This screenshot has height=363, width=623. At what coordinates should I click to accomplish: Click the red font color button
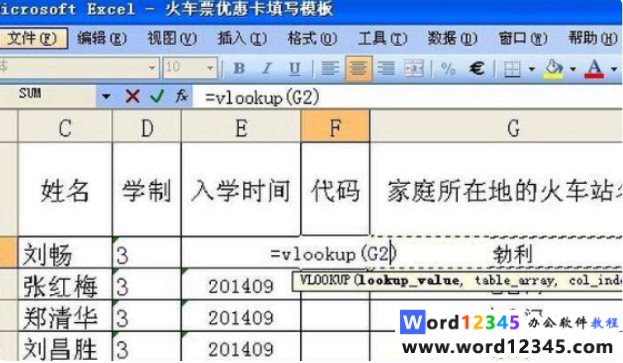coord(594,69)
